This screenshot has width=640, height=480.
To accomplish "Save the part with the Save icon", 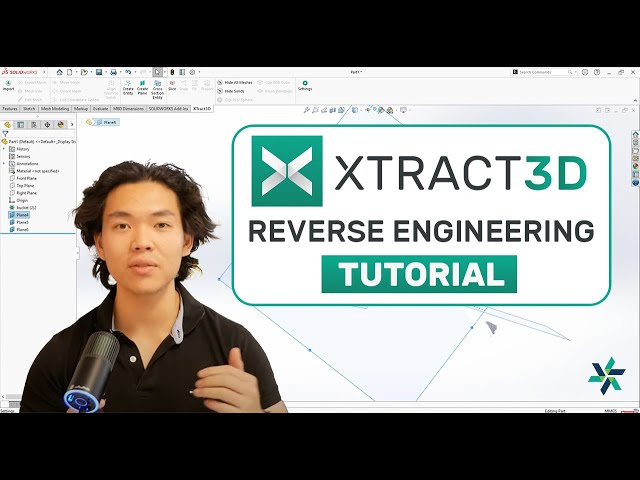I will click(x=99, y=72).
